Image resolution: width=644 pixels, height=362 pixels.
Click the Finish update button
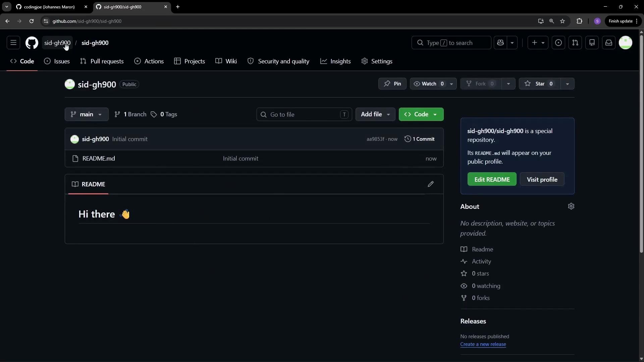tap(623, 21)
